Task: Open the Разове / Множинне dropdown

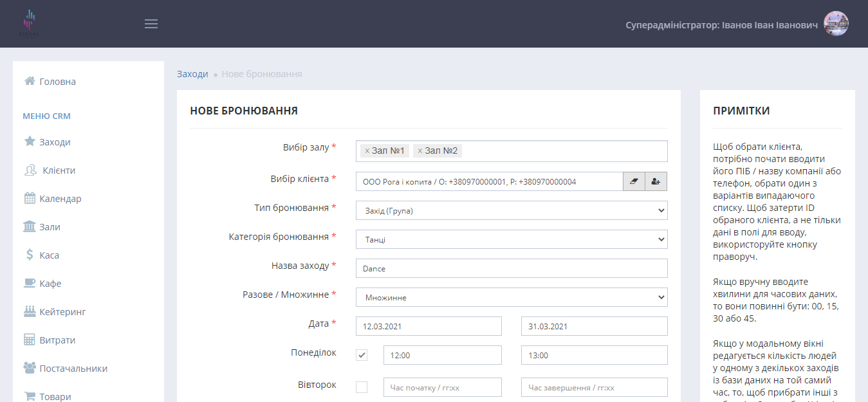Action: [511, 297]
